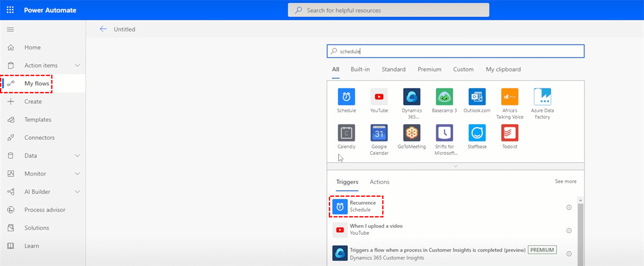Click the See more link

coord(566,181)
